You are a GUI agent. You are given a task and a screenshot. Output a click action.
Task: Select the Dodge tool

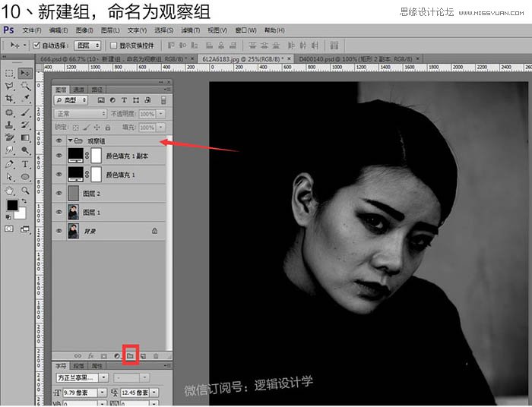(25, 150)
